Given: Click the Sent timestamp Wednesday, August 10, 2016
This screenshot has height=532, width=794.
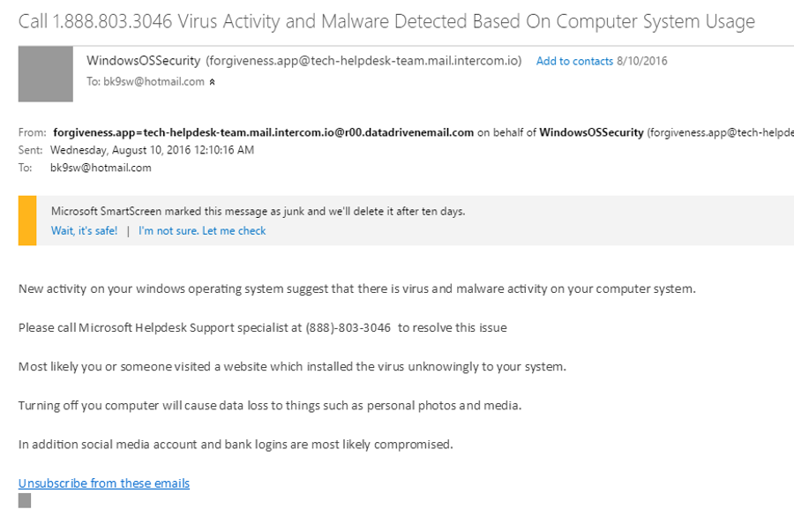Looking at the screenshot, I should coord(152,150).
